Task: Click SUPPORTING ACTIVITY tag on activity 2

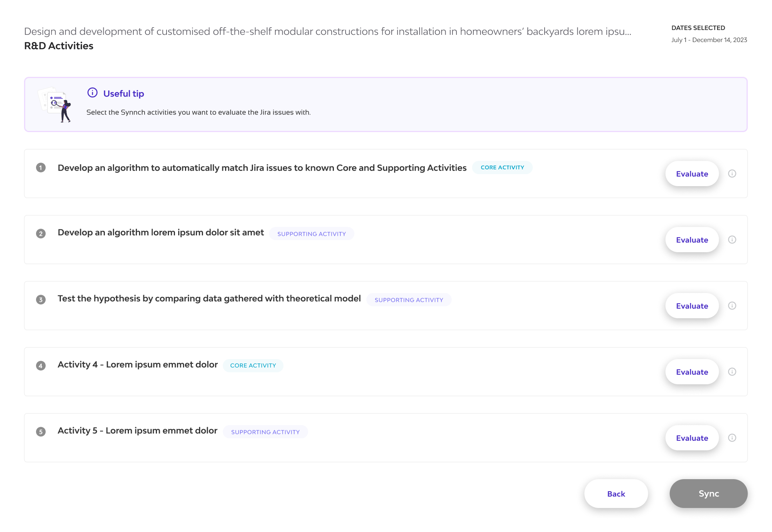Action: click(312, 234)
